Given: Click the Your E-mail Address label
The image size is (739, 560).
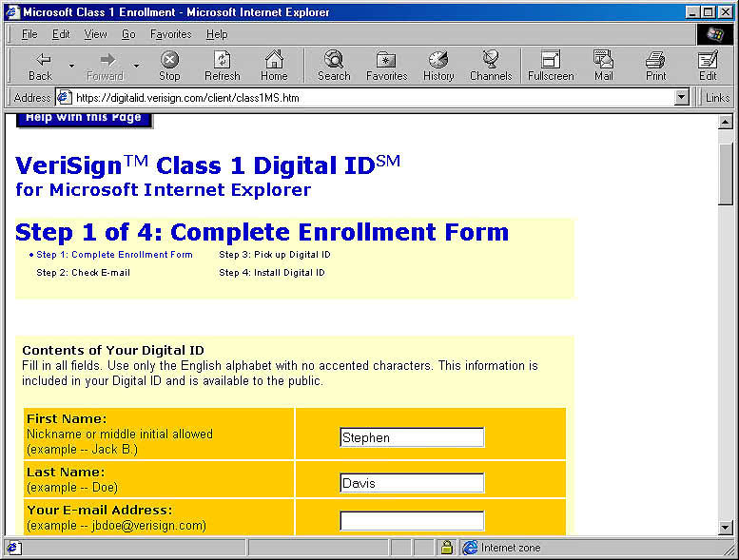Looking at the screenshot, I should 100,510.
